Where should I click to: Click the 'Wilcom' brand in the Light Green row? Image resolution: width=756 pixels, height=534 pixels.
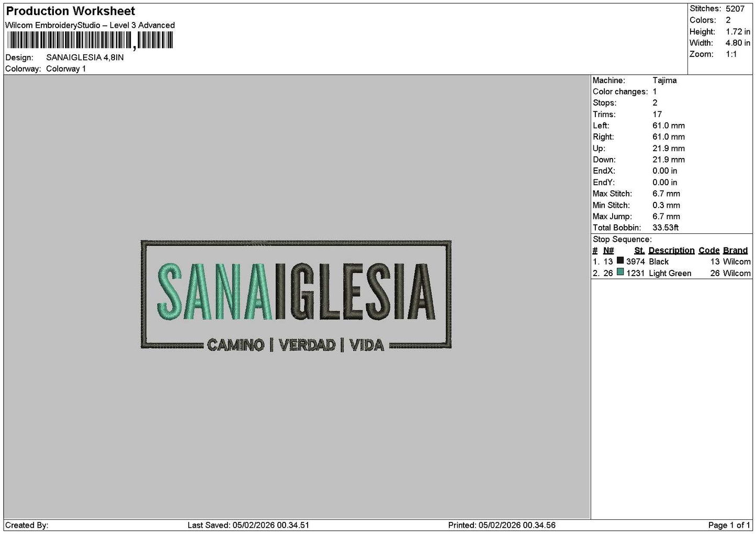737,274
